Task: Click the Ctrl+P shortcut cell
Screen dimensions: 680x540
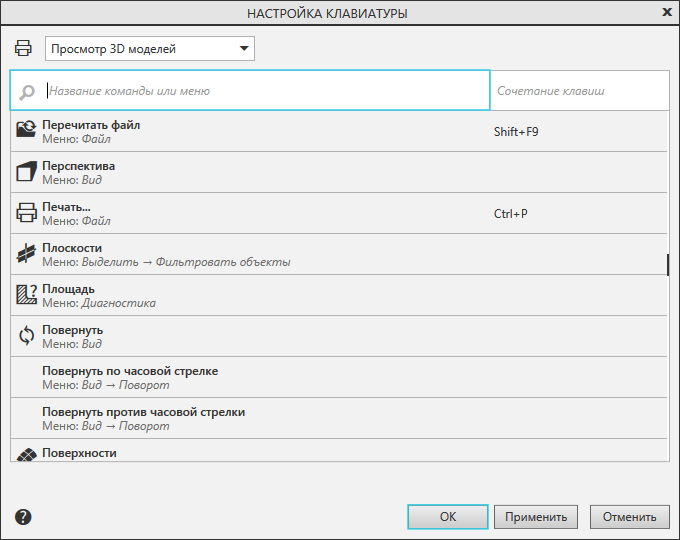Action: point(511,213)
